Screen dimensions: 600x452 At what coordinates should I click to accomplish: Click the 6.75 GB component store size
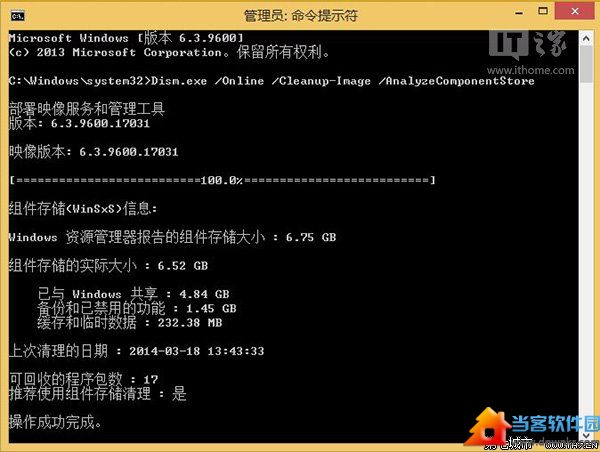coord(311,237)
